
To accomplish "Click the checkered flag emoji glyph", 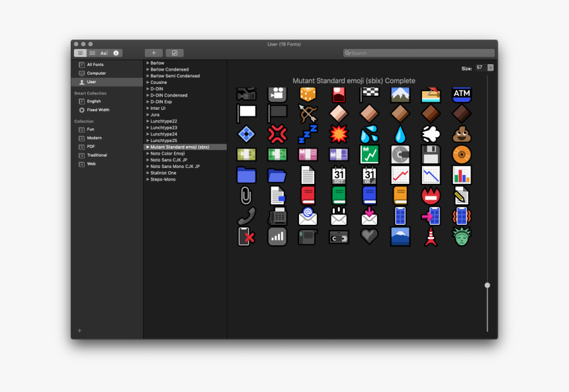I will pyautogui.click(x=369, y=95).
